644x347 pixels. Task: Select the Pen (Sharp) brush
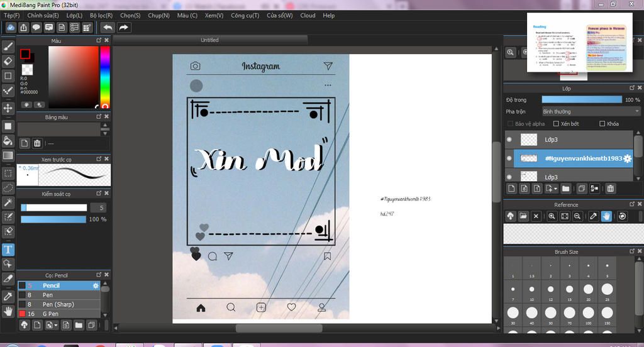[x=58, y=304]
